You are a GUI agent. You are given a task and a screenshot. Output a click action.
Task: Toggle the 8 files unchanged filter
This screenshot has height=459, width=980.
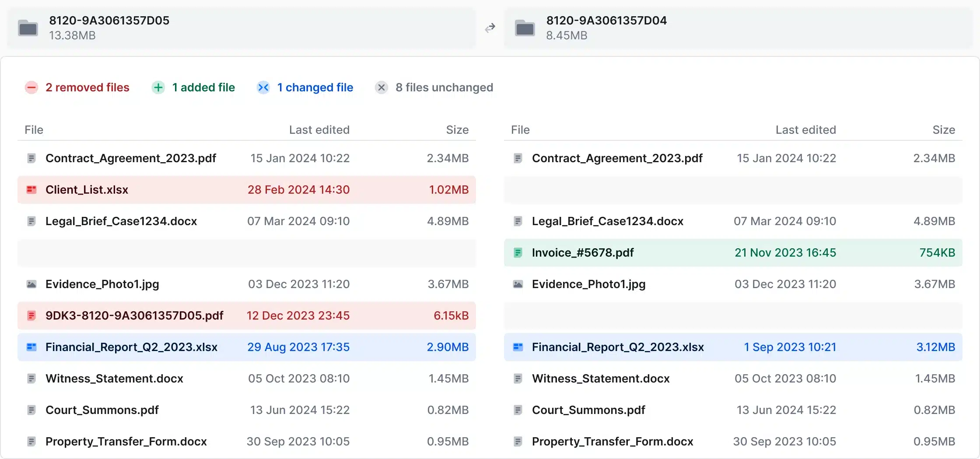pos(444,87)
